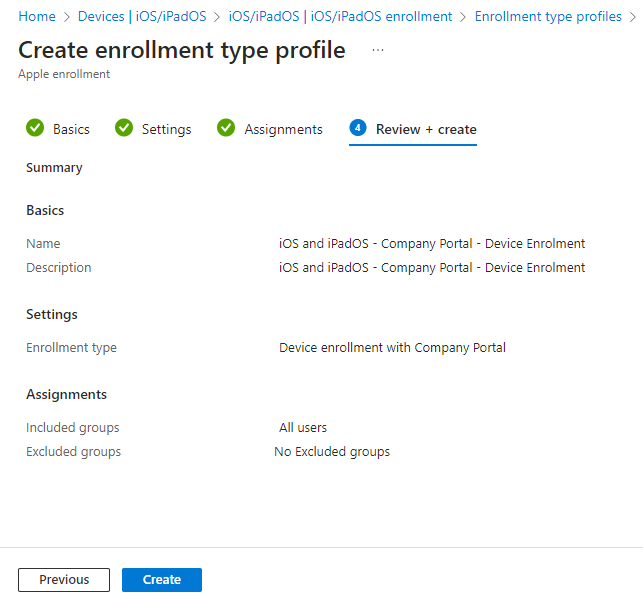Select the Review + create tab
Viewport: 643px width, 610px height.
[x=426, y=129]
